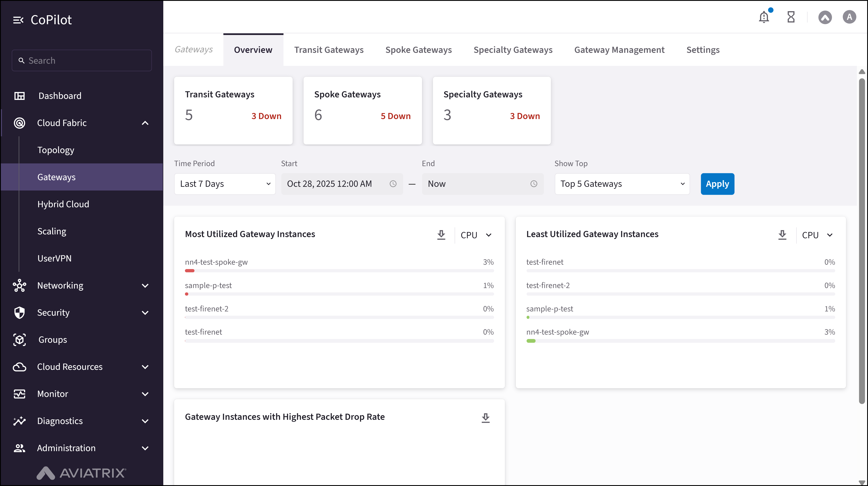This screenshot has height=486, width=868.
Task: Open the Gateway Management tab
Action: 619,50
